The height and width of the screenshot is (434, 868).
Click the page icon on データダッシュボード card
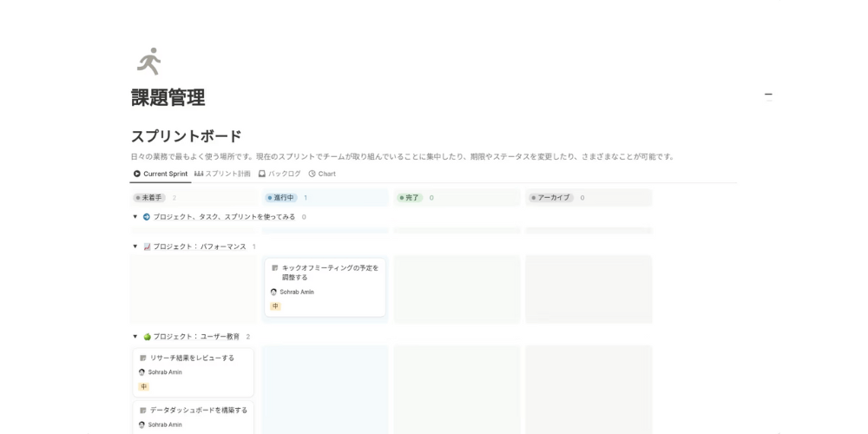(143, 411)
